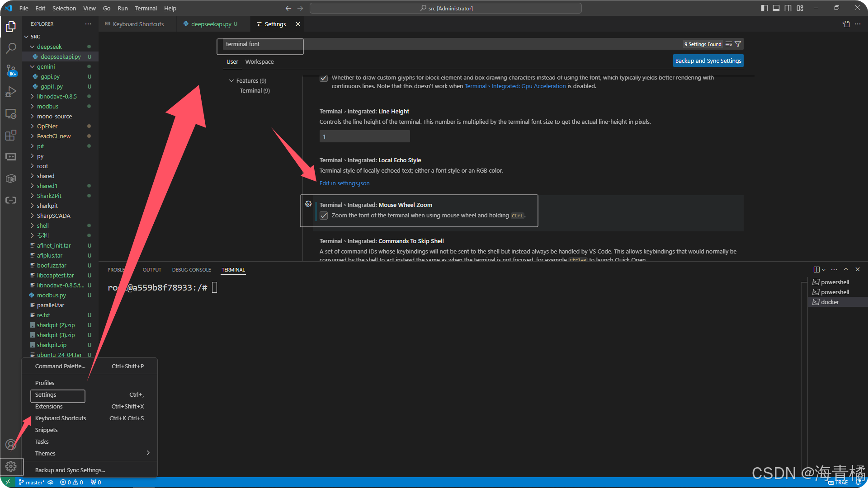Click the settings filter funnel icon
868x488 pixels.
pyautogui.click(x=738, y=44)
